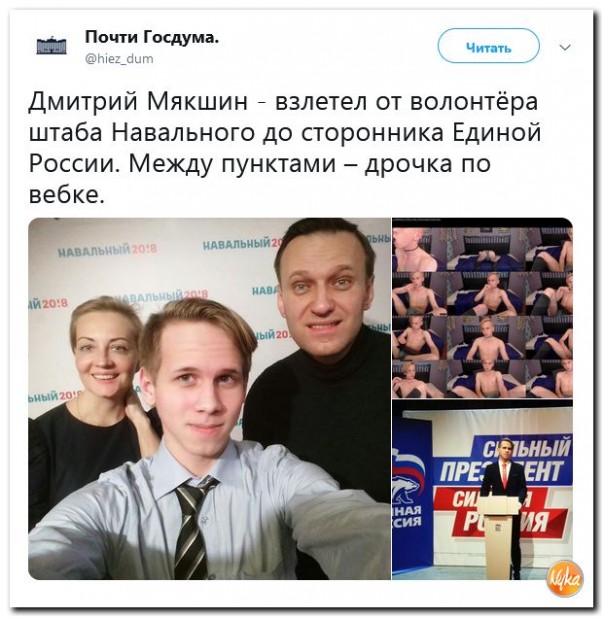Click the word вебке ending the tweet
604x618 pixels.
point(67,194)
